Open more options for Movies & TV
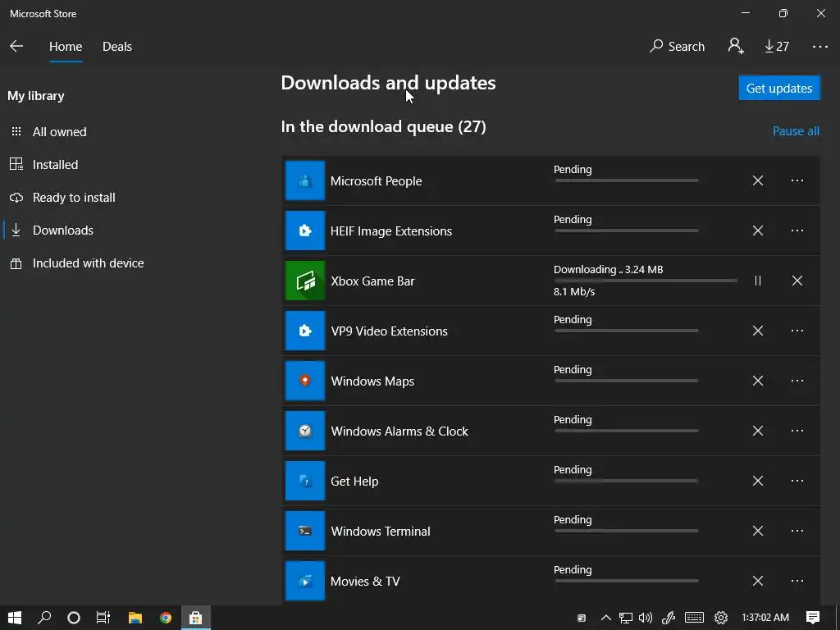Image resolution: width=840 pixels, height=630 pixels. pyautogui.click(x=797, y=581)
